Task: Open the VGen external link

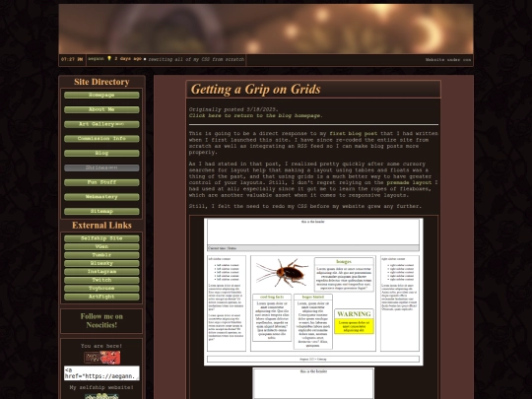Action: click(x=101, y=246)
